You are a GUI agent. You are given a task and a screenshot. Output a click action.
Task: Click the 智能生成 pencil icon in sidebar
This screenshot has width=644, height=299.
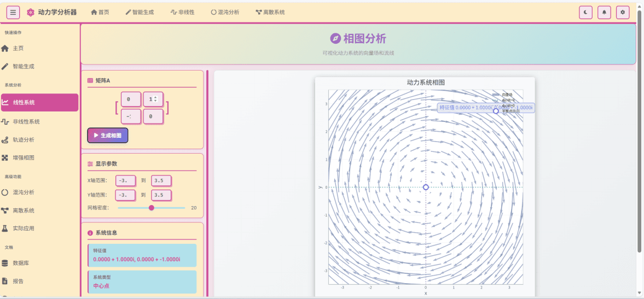pyautogui.click(x=5, y=66)
